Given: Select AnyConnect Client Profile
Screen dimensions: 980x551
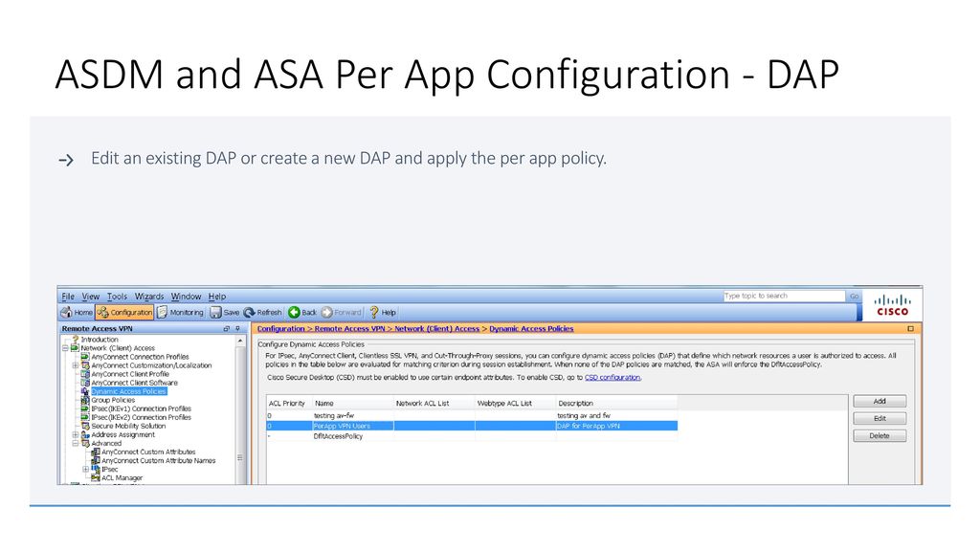Looking at the screenshot, I should [x=130, y=374].
